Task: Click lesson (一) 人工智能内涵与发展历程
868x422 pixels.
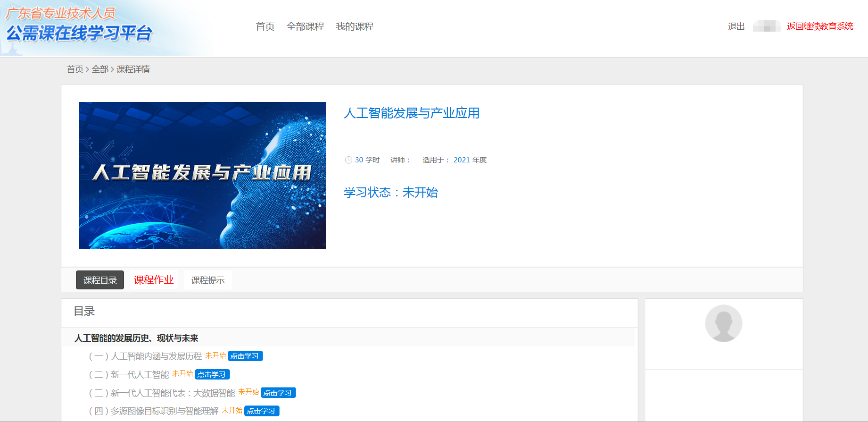Action: (145, 356)
